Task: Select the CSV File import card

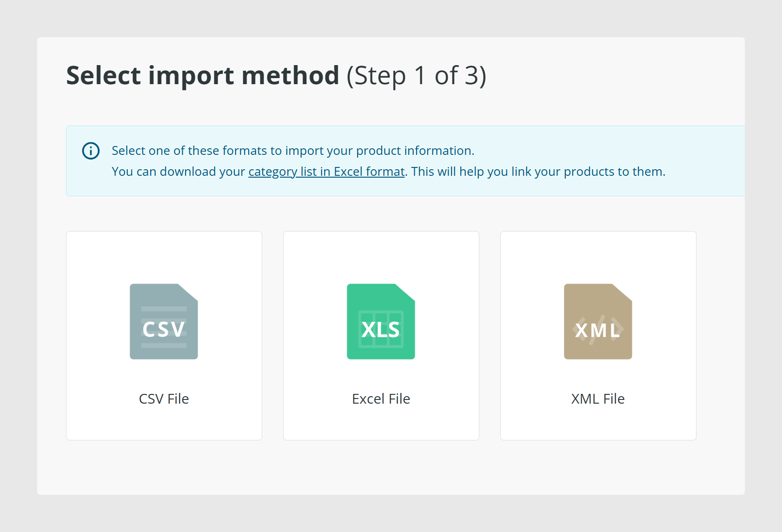Action: tap(164, 336)
